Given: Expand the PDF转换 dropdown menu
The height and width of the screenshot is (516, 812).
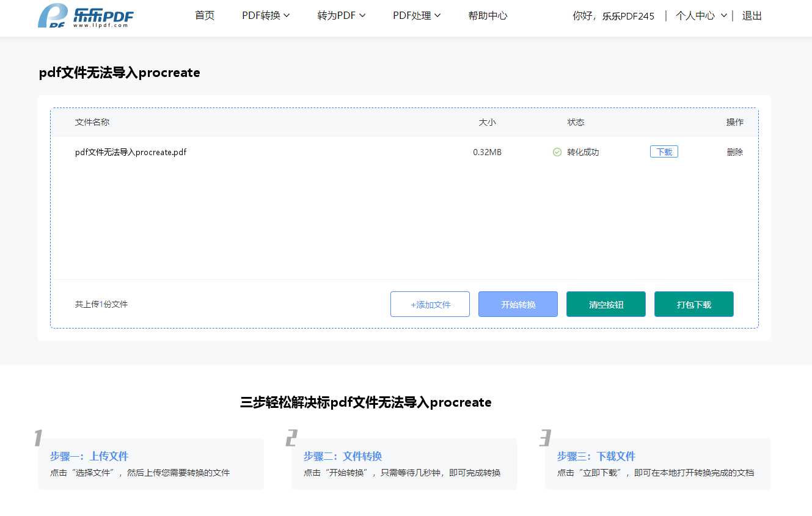Looking at the screenshot, I should coord(266,16).
